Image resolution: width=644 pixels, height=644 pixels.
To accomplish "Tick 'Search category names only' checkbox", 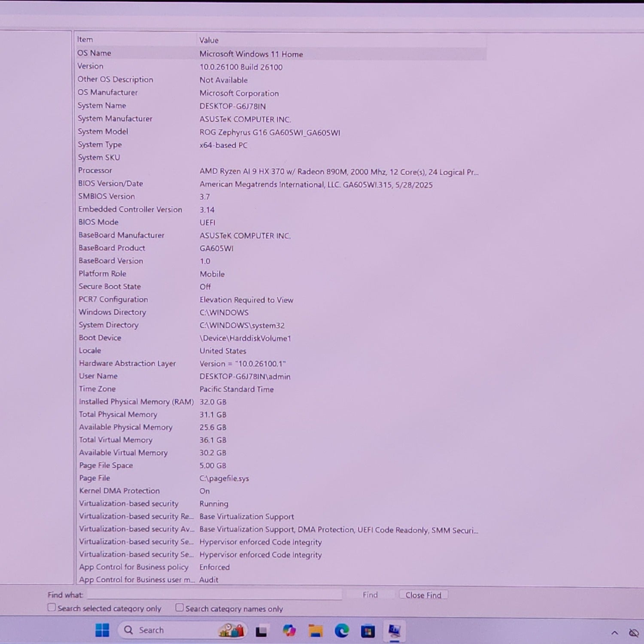I will pos(179,608).
